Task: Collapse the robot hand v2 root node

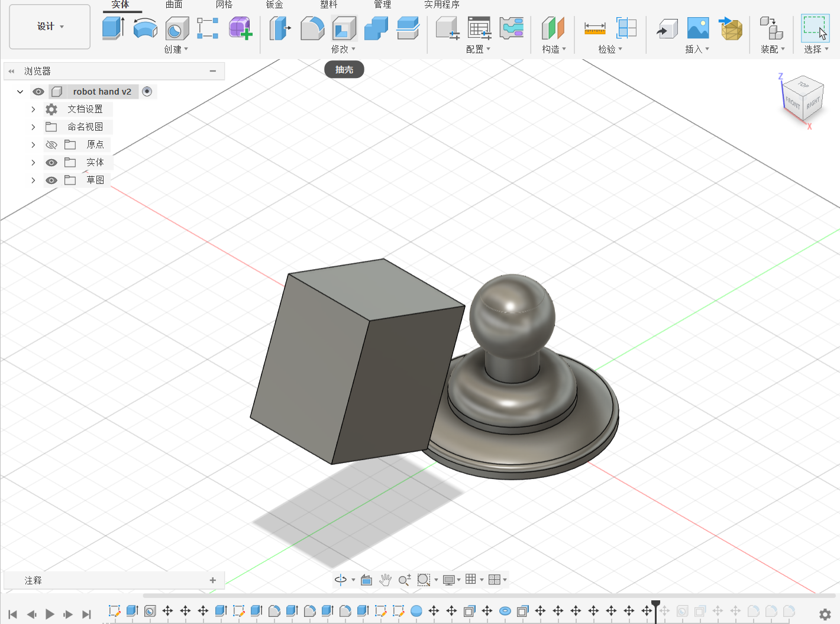Action: click(x=20, y=92)
